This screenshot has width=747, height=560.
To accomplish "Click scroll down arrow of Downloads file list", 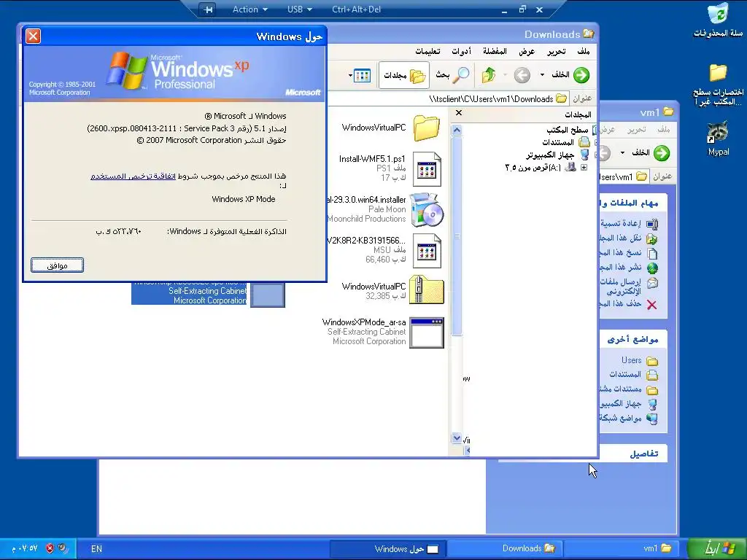I will tap(457, 438).
